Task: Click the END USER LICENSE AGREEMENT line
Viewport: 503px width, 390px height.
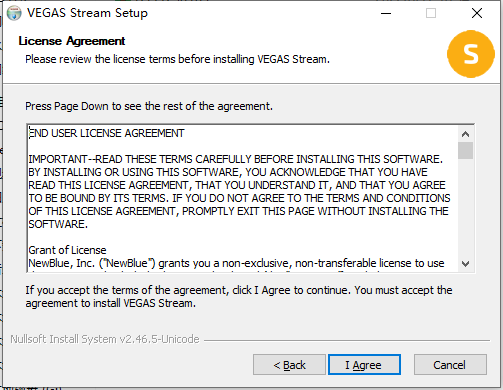Action: pos(106,133)
